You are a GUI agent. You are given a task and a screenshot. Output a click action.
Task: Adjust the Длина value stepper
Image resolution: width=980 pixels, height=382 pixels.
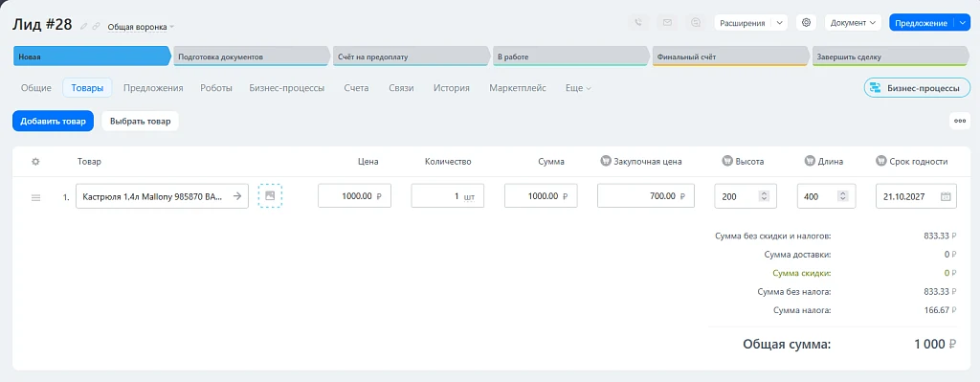843,196
